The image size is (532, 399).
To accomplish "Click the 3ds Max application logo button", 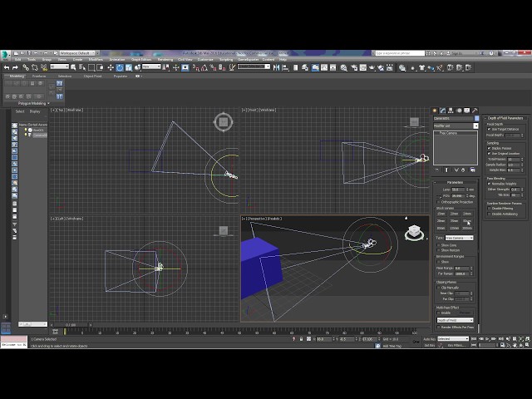I will (x=5, y=54).
